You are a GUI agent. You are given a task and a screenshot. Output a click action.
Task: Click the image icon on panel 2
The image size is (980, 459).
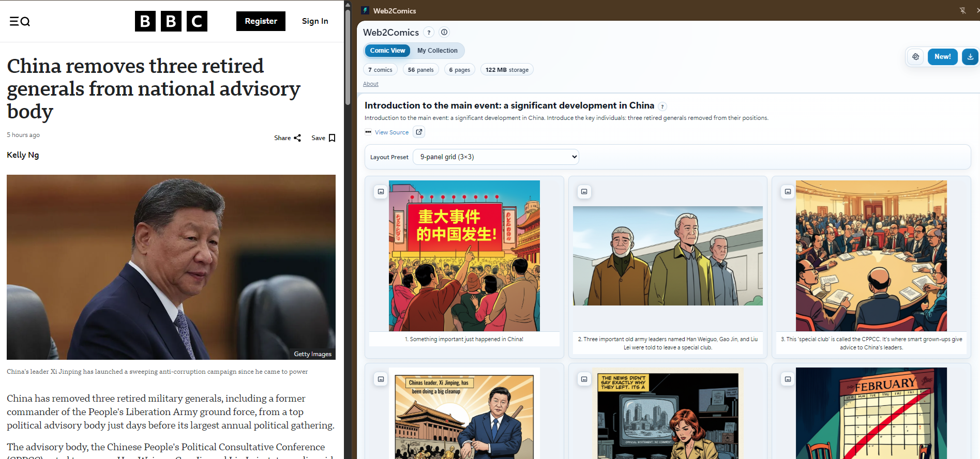(x=584, y=192)
